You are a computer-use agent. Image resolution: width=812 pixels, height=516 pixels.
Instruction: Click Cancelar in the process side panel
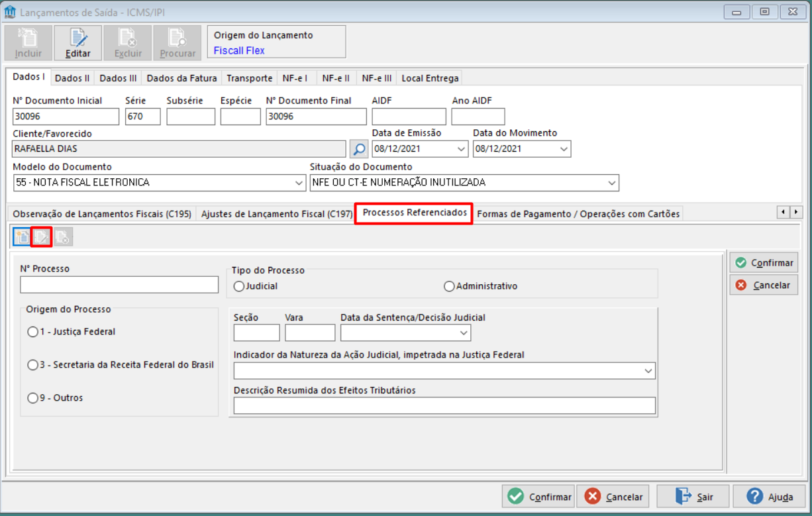764,285
